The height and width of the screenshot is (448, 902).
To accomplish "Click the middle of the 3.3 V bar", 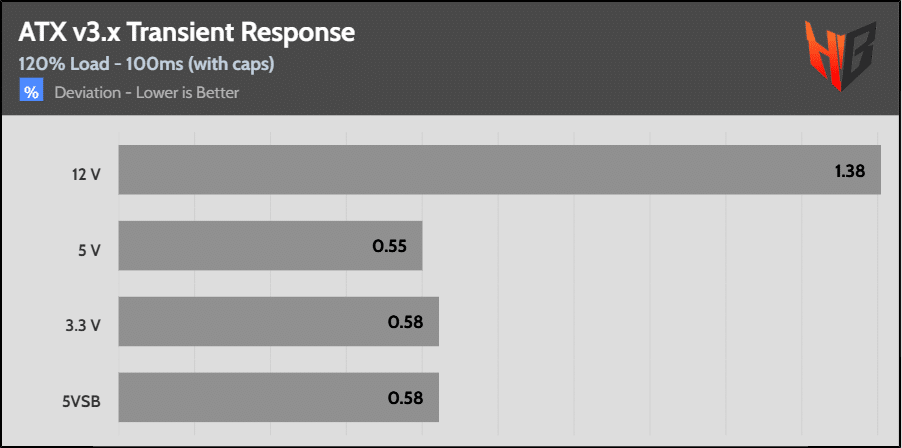I will 278,322.
